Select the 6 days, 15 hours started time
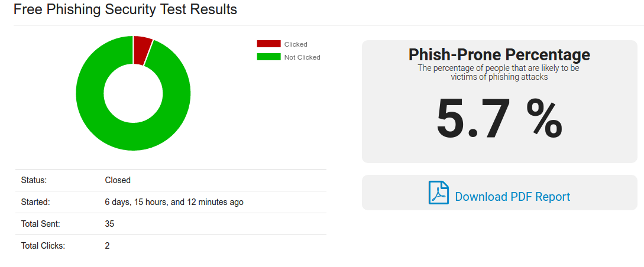Screen dimensions: 644x267 pos(174,202)
